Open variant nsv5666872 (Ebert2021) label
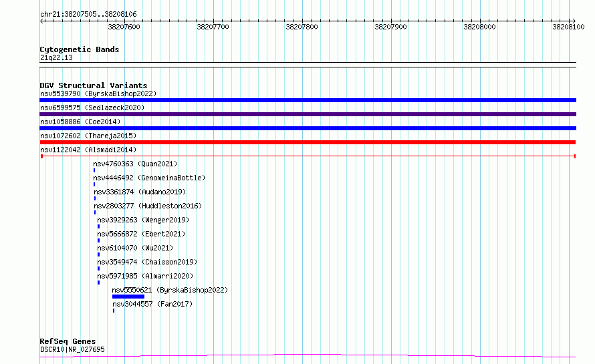The height and width of the screenshot is (364, 595). [x=141, y=234]
